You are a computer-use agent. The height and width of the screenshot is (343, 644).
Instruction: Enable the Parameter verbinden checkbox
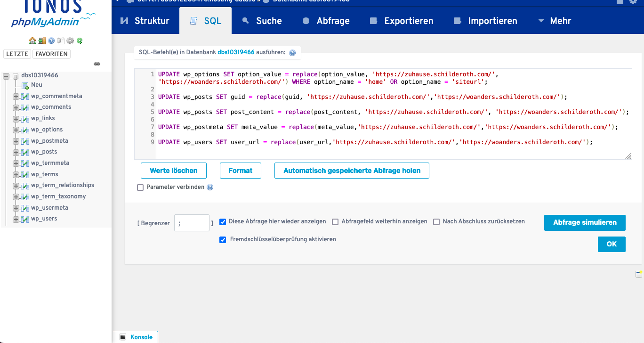click(x=140, y=188)
